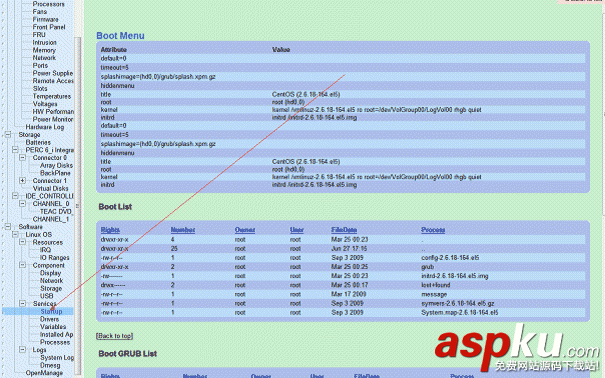The image size is (605, 378).
Task: Open Temperatures tree item
Action: [52, 96]
